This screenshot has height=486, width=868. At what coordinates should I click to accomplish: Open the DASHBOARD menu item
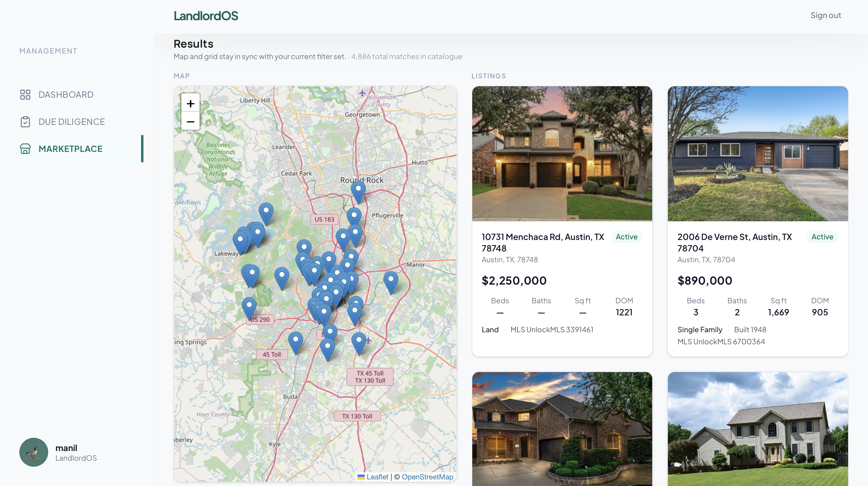pyautogui.click(x=66, y=95)
